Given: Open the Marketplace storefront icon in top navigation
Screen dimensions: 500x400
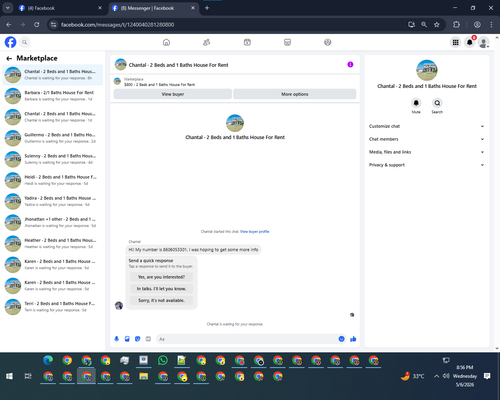Looking at the screenshot, I should [x=287, y=42].
